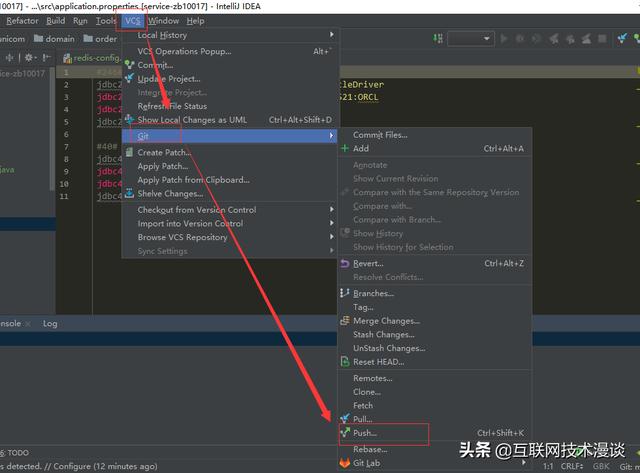Click the orange GitLab fox icon
640x473 pixels.
pyautogui.click(x=345, y=463)
